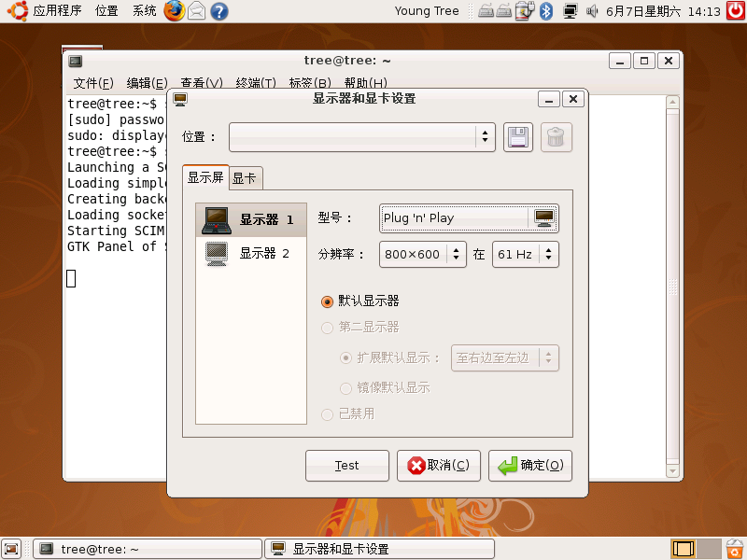Click the 取消(C) cancel button
The height and width of the screenshot is (560, 747).
tap(439, 466)
